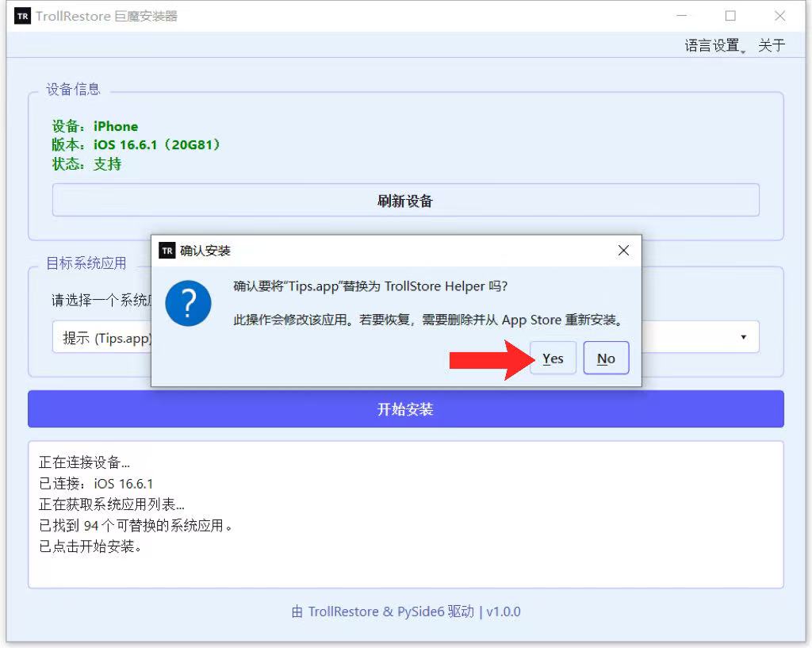
Task: Click the blue question mark icon
Action: [188, 303]
